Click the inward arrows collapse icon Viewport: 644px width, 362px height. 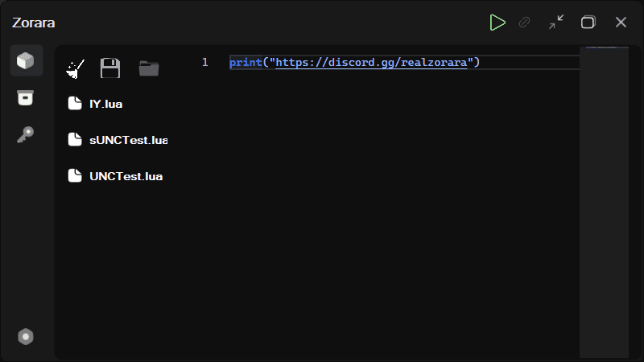pyautogui.click(x=556, y=23)
